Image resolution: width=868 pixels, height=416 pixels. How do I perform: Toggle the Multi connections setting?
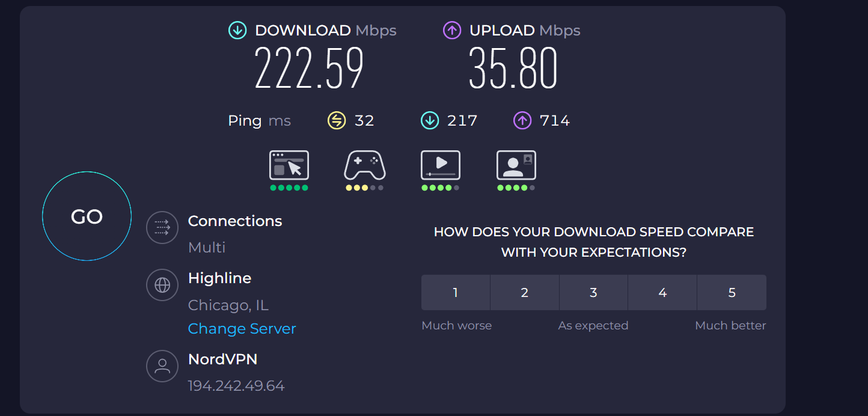click(207, 247)
